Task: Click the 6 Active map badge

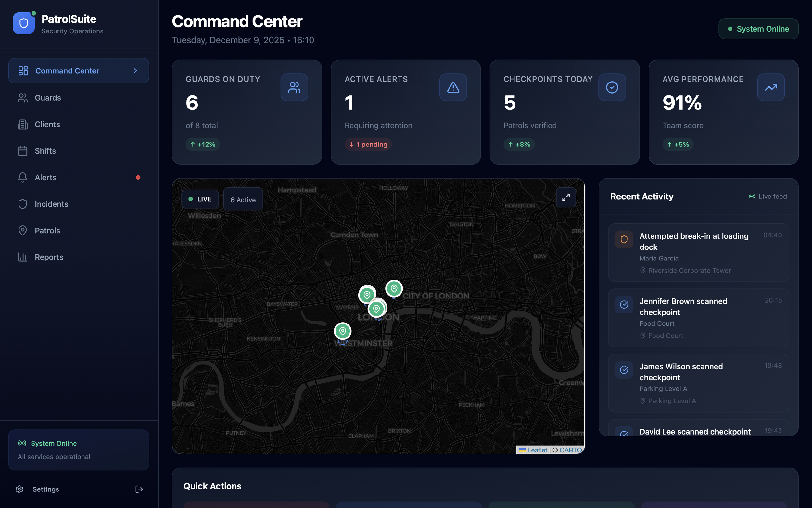Action: 243,199
